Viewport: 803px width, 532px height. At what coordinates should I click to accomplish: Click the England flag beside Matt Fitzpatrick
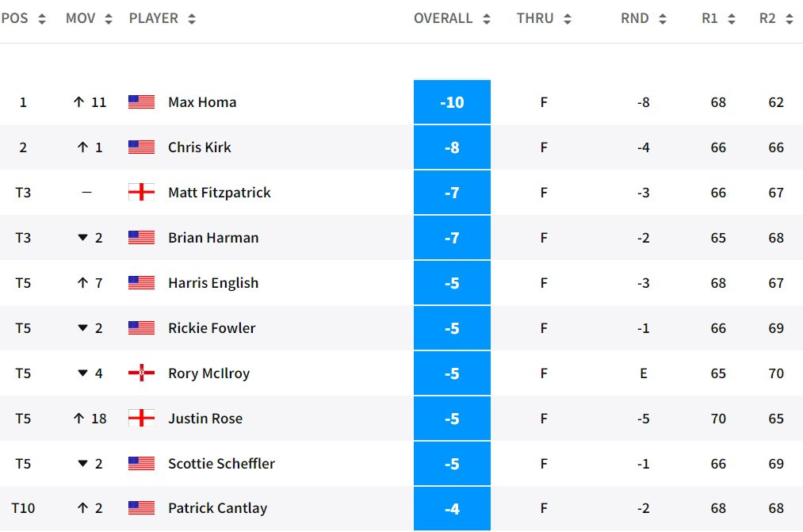141,193
